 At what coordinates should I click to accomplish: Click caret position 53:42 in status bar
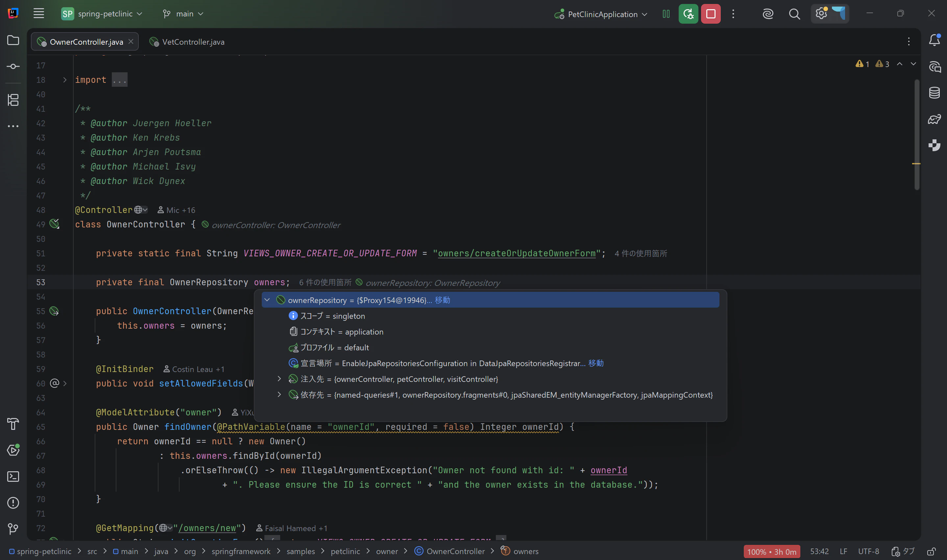(819, 551)
